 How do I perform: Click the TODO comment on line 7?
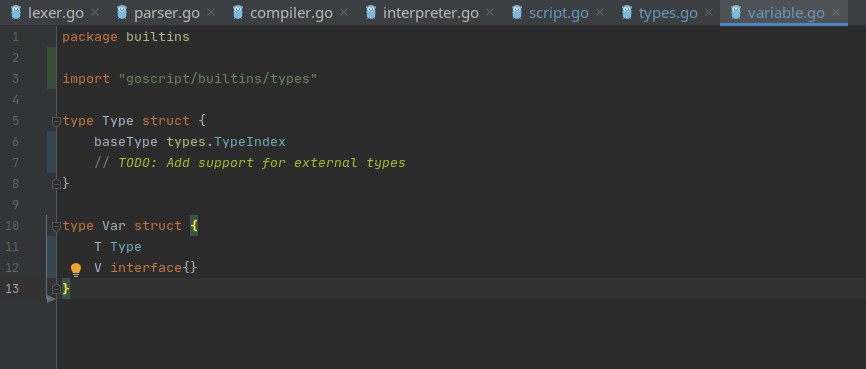click(250, 163)
